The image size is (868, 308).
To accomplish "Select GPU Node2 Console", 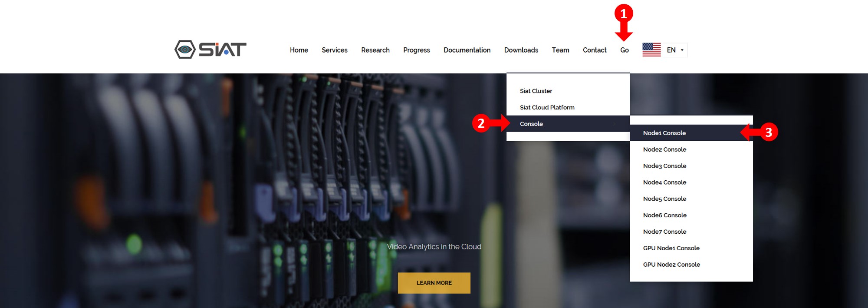I will coord(671,265).
